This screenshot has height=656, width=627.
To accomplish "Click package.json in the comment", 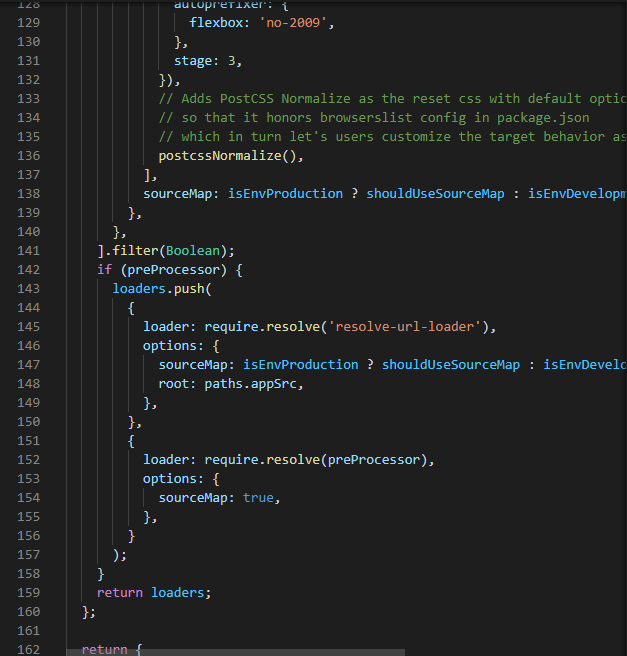I will click(543, 118).
